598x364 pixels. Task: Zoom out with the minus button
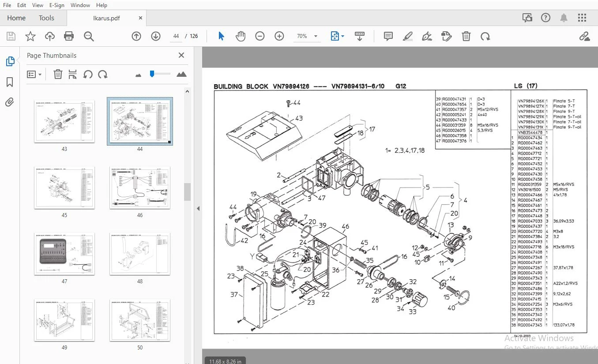click(x=260, y=36)
